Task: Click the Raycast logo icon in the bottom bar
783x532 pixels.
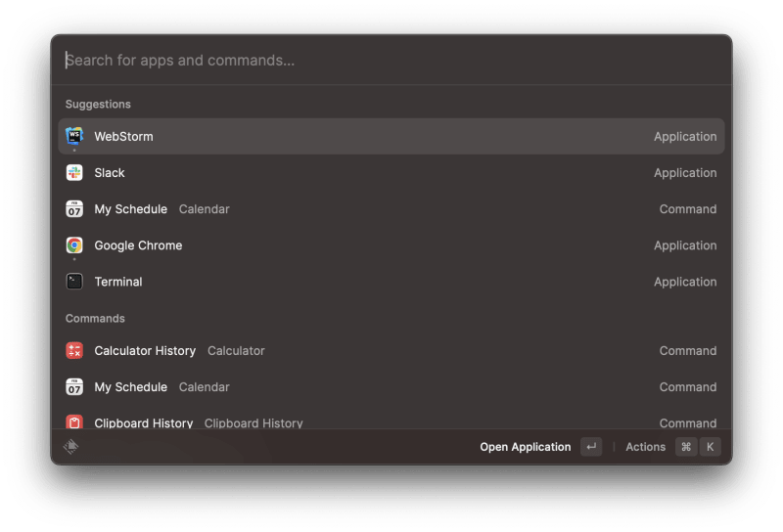Action: 70,447
